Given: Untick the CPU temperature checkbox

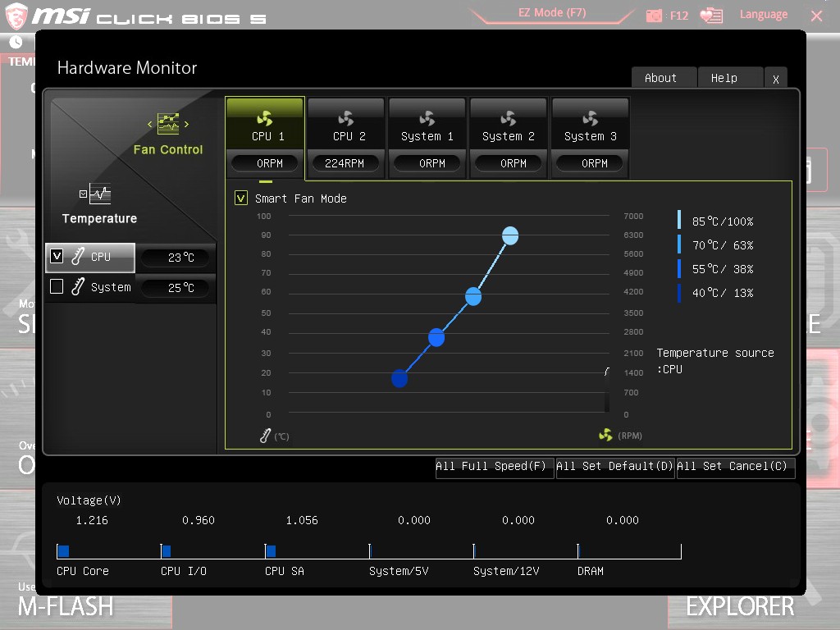Looking at the screenshot, I should 57,256.
